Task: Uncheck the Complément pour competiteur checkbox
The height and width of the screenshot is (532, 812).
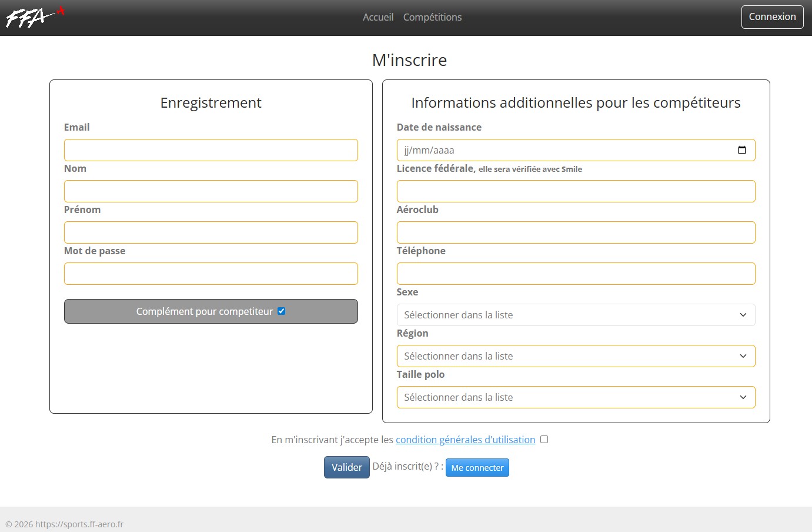Action: point(282,311)
